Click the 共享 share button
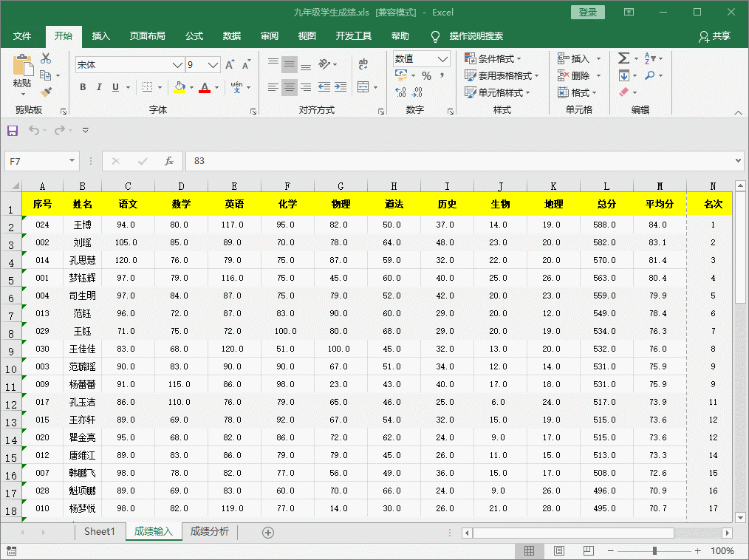Viewport: 749px width, 560px height. [x=714, y=36]
